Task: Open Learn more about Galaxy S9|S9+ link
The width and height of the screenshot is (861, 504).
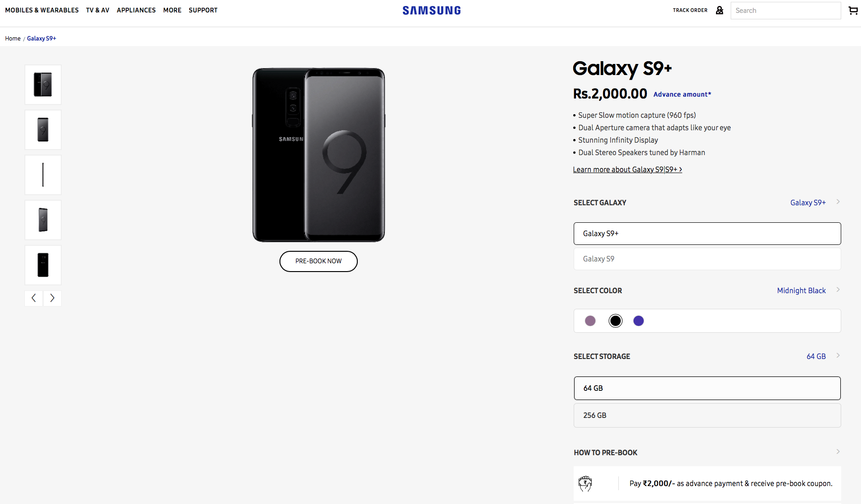Action: 628,170
